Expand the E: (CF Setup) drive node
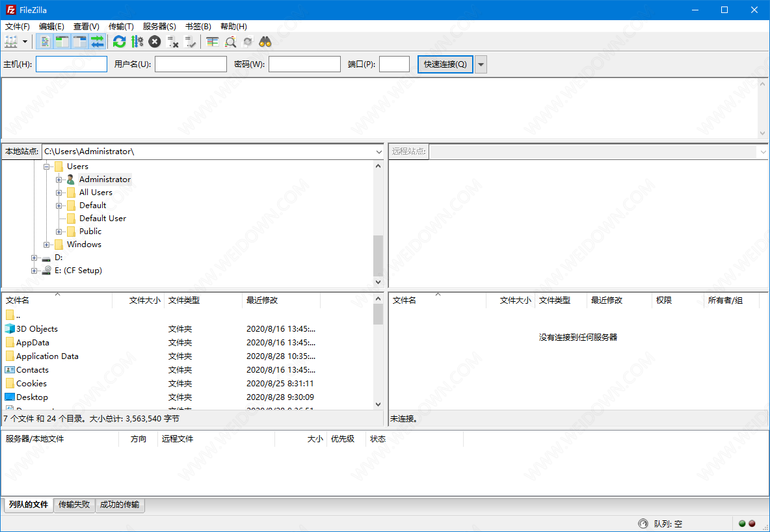This screenshot has width=770, height=532. 34,271
